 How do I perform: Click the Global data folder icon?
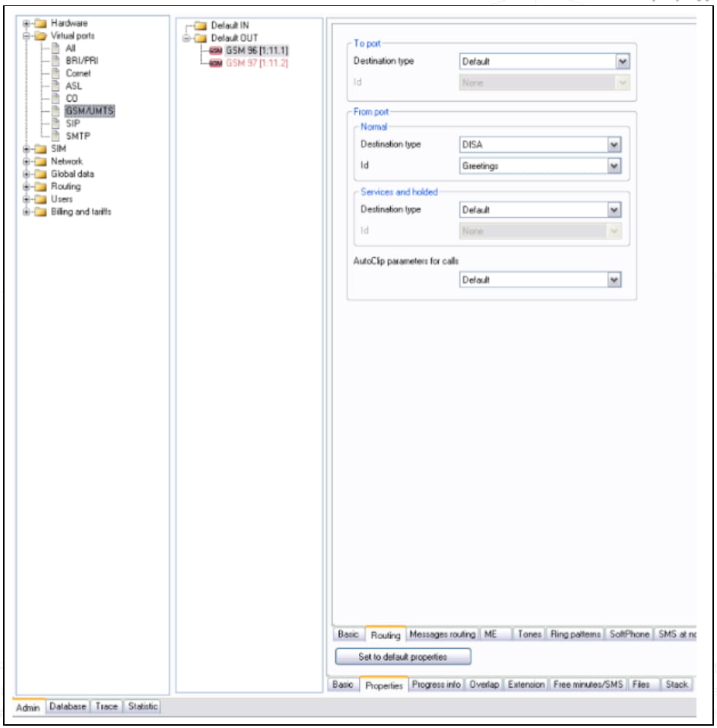click(41, 174)
